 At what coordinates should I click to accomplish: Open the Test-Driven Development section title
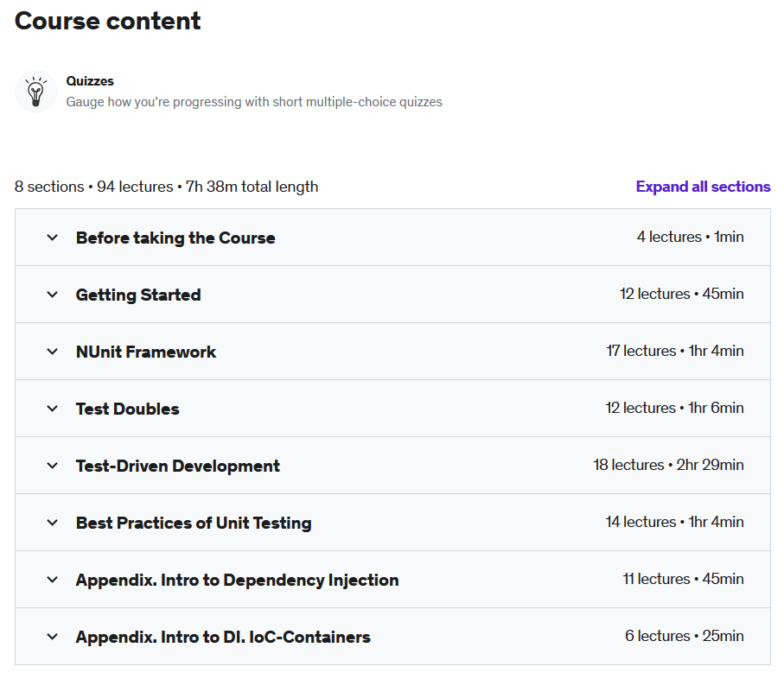(x=177, y=466)
